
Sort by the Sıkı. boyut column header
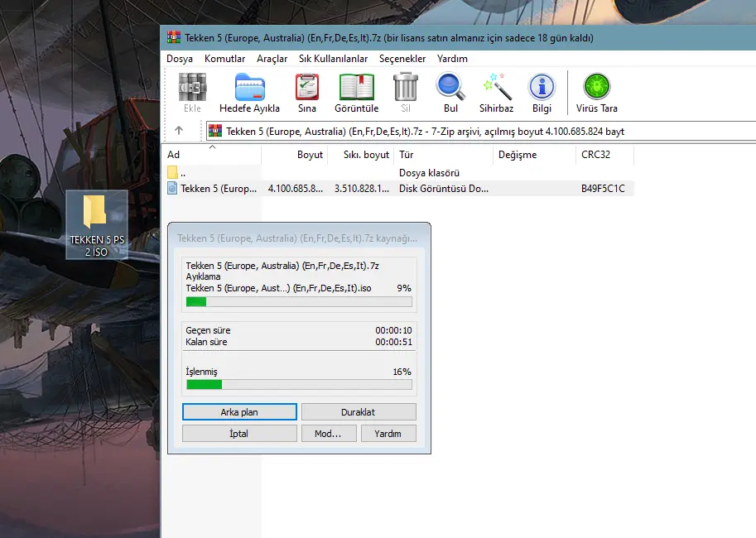(361, 155)
